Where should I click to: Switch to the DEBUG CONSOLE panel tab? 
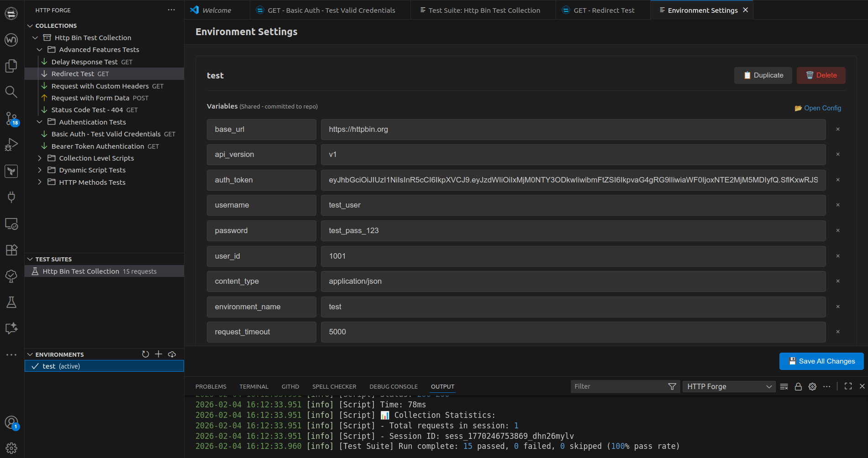point(393,386)
